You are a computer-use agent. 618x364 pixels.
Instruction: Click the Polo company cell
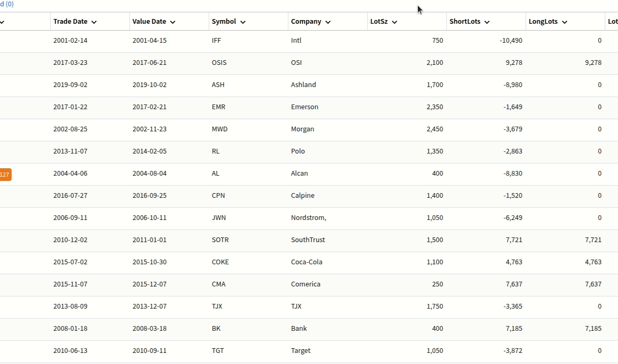click(298, 151)
